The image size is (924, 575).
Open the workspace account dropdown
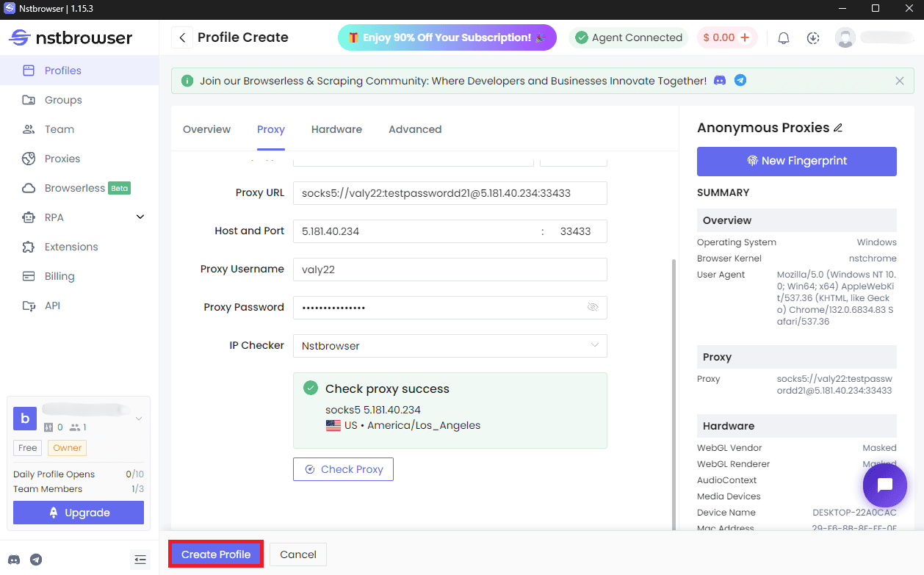pos(138,417)
